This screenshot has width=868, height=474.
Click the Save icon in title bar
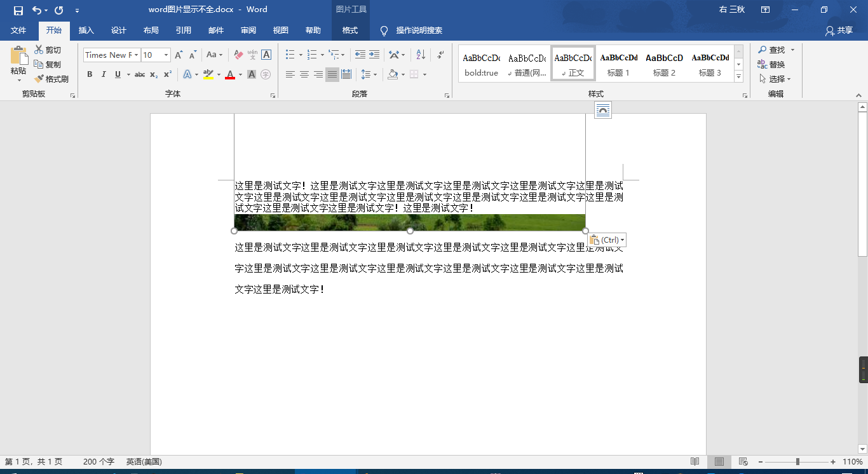pyautogui.click(x=18, y=10)
